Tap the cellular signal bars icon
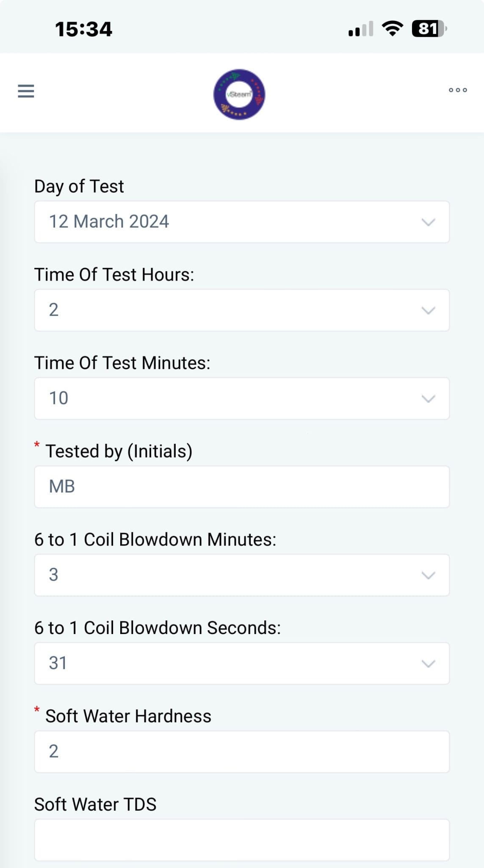 [x=360, y=29]
